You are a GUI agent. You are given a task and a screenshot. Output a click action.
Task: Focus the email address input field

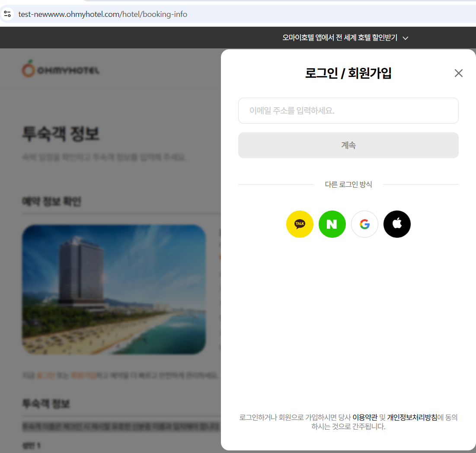(x=348, y=111)
